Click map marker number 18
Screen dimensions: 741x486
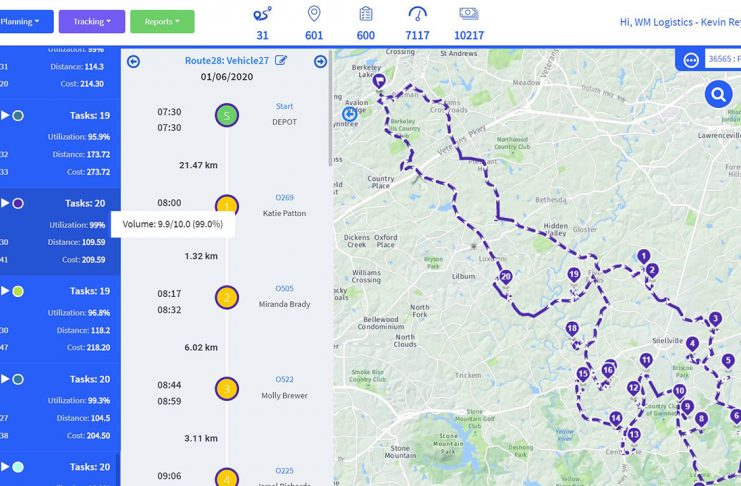572,329
